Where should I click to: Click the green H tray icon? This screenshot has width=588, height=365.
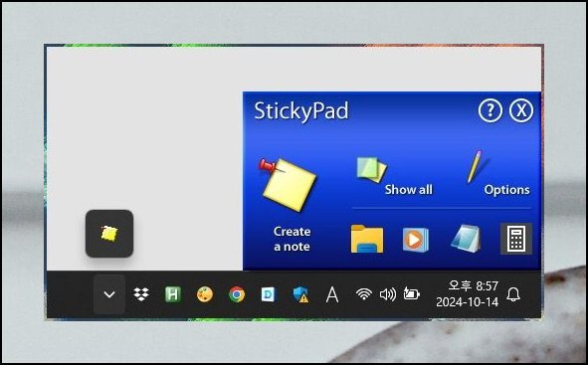tap(173, 294)
